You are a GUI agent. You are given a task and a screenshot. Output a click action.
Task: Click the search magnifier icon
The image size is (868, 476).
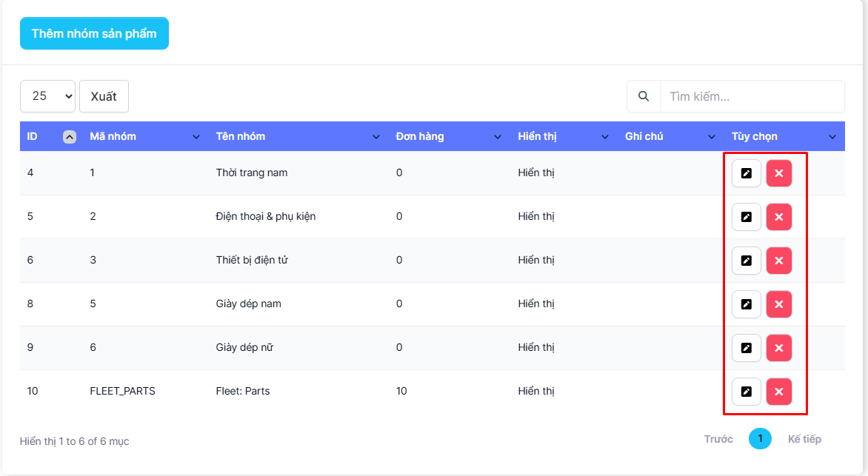644,96
